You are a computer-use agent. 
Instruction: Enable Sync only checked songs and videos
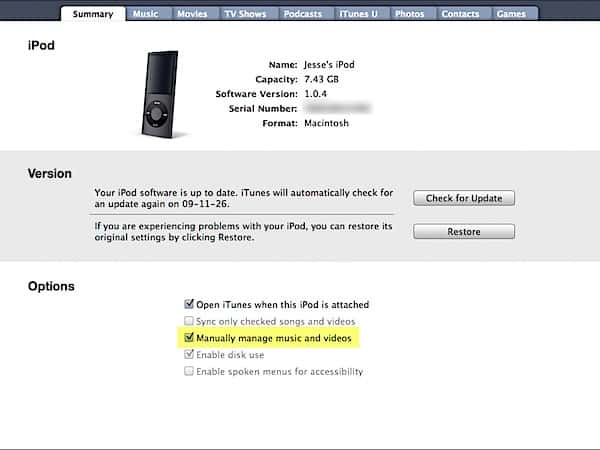coord(189,321)
